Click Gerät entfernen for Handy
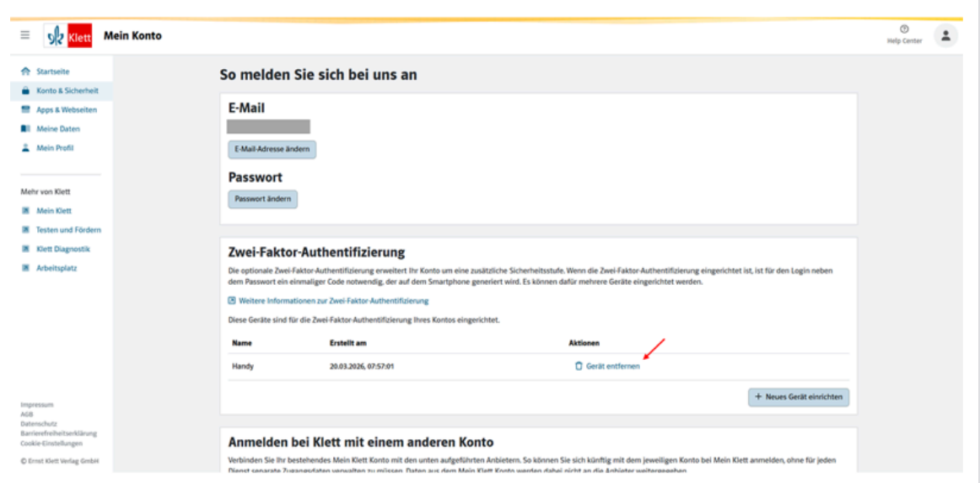980x483 pixels. 612,366
